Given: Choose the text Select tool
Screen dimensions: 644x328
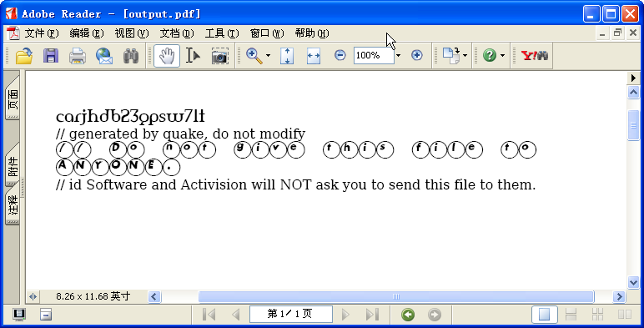Looking at the screenshot, I should pyautogui.click(x=193, y=55).
